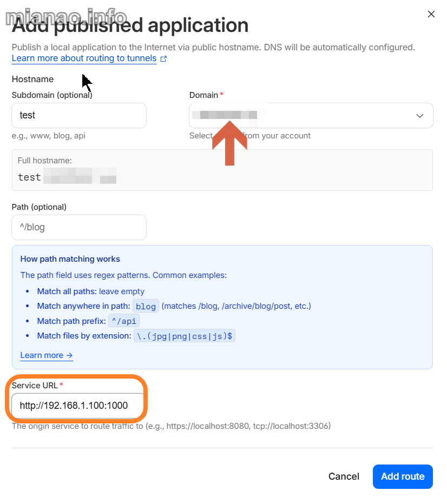Click the Add route button
This screenshot has height=504, width=447.
pyautogui.click(x=403, y=476)
